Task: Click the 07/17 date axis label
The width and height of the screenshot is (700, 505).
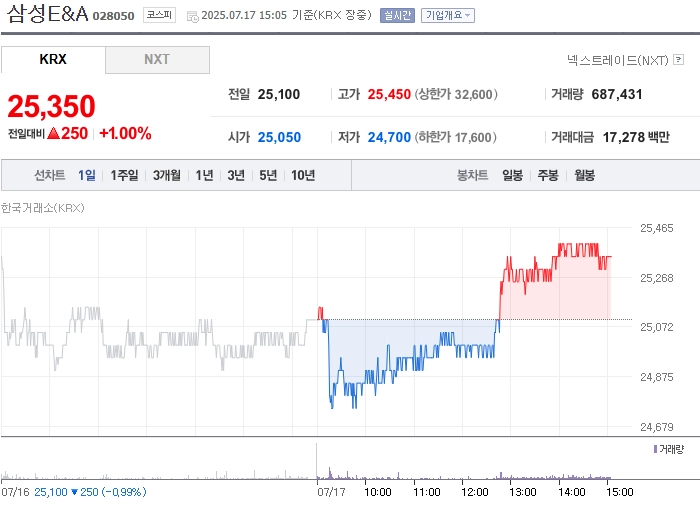Action: pos(331,492)
